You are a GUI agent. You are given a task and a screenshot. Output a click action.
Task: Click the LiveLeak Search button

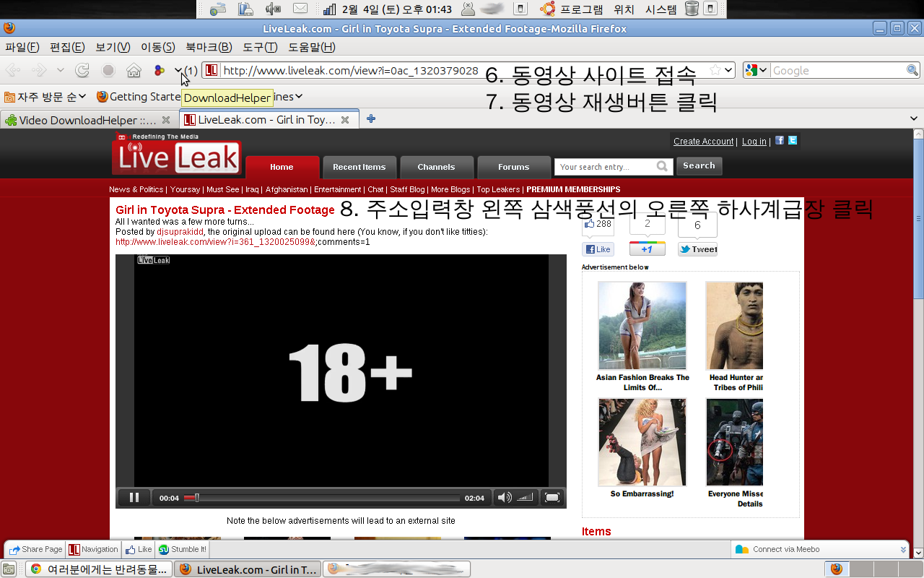pyautogui.click(x=699, y=166)
